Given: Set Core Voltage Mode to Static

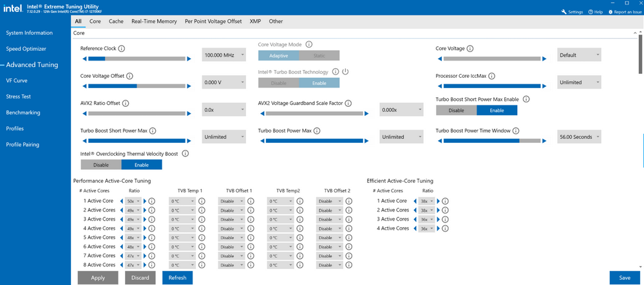Looking at the screenshot, I should pos(319,55).
